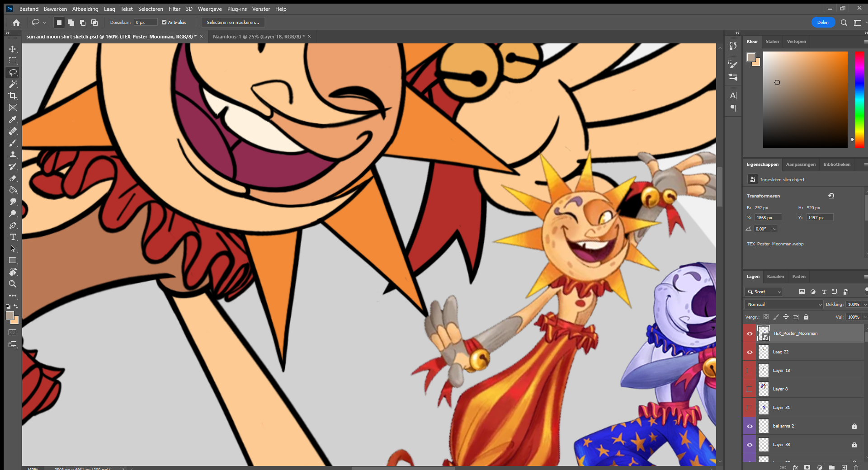Click Selecteren en maskeren button

tap(233, 22)
